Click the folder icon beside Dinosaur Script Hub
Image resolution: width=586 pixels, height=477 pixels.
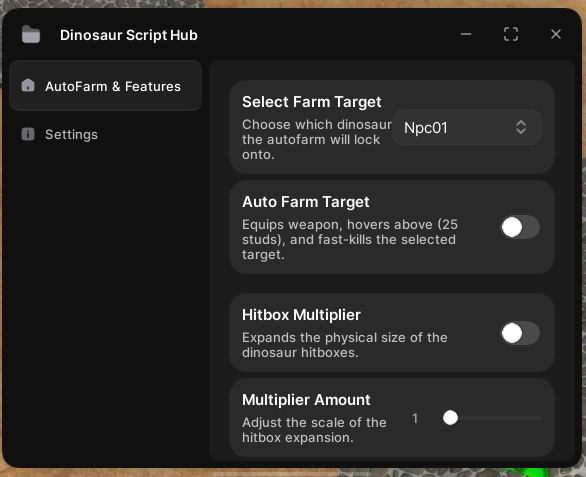[31, 34]
